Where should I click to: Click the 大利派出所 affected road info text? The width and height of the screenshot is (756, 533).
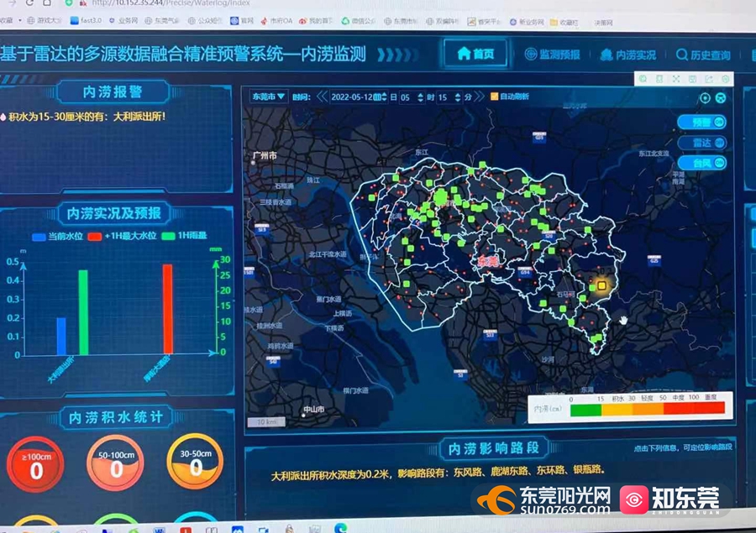tap(437, 471)
